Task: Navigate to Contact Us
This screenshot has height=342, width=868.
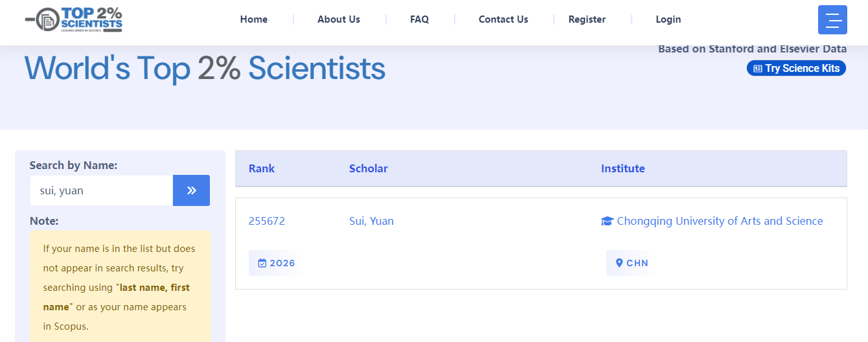Action: pos(503,19)
